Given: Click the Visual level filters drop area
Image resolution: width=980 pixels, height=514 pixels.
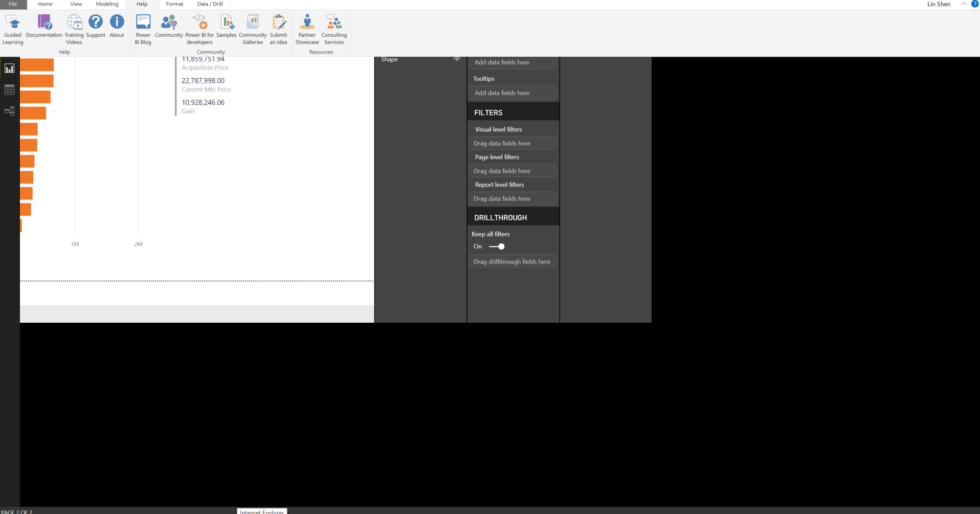Looking at the screenshot, I should 513,143.
